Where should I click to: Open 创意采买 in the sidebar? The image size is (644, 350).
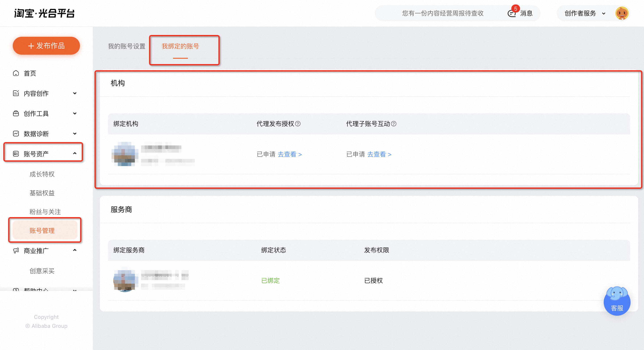42,271
